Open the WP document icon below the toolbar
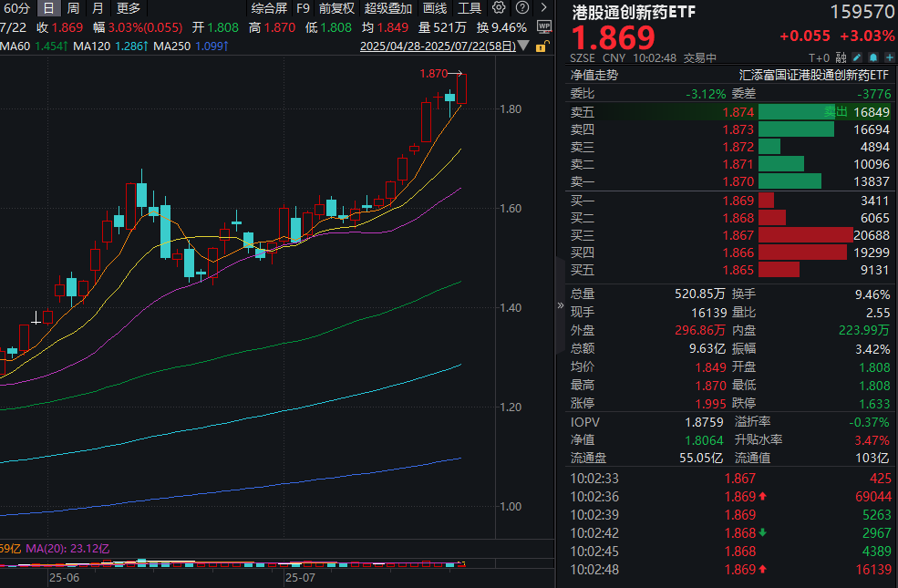 pyautogui.click(x=544, y=26)
